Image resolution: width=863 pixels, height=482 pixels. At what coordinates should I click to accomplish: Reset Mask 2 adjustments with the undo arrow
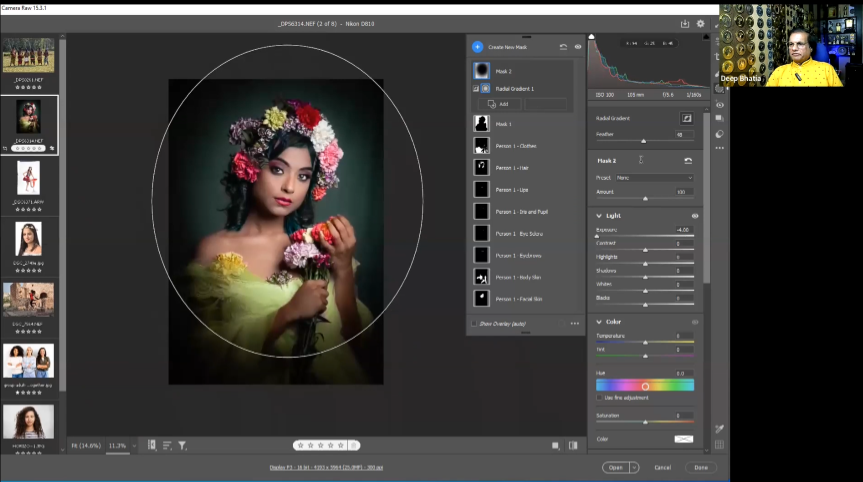[x=688, y=160]
